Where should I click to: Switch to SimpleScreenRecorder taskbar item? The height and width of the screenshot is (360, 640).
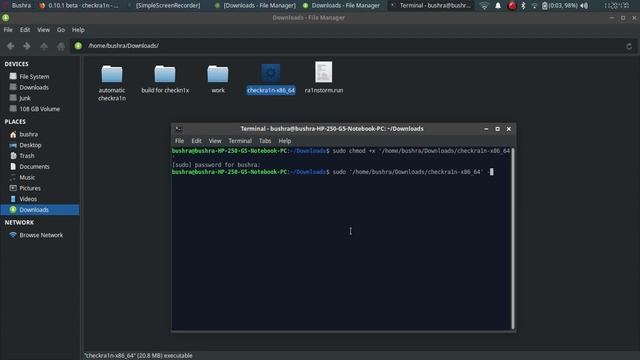[164, 6]
